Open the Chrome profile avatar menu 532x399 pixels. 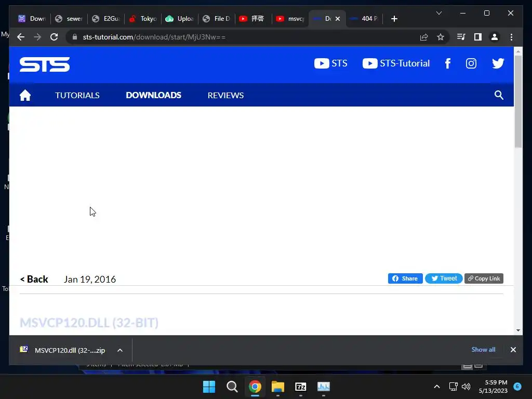point(495,37)
